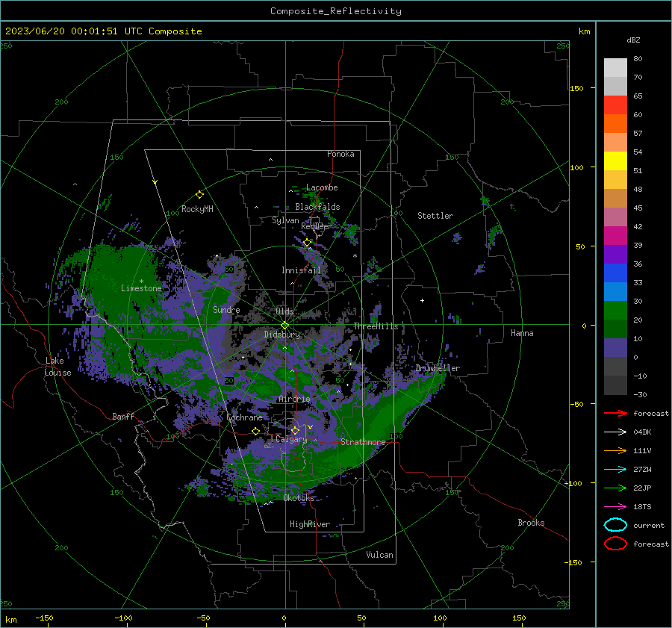
Task: Click the RedDeer city label
Action: 317,226
